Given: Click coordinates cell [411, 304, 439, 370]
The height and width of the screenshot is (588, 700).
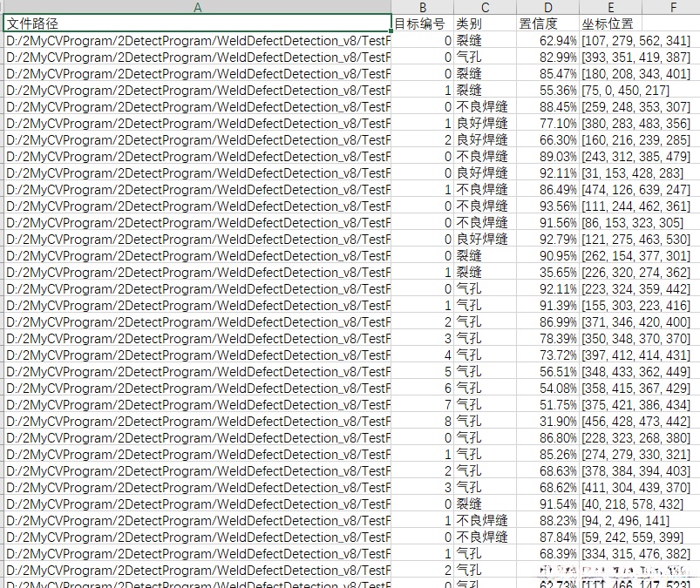Looking at the screenshot, I should tap(636, 487).
